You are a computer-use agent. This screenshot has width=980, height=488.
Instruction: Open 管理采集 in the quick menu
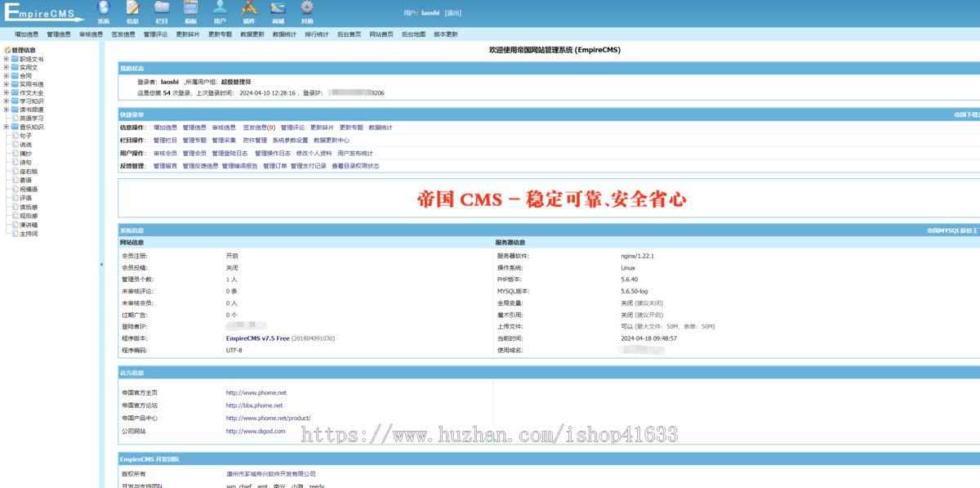[224, 140]
